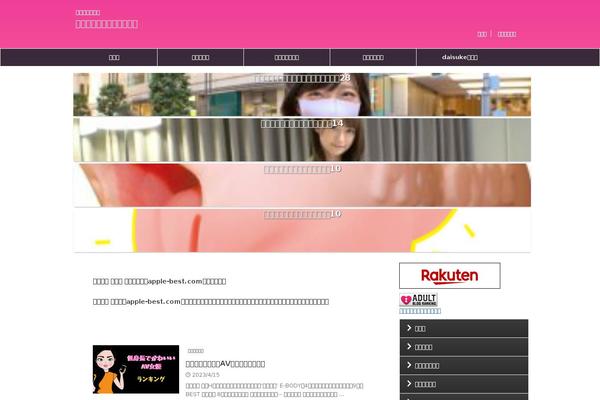Viewport: 600px width, 400px height.
Task: Open the daisuke item in the navigation bar
Action: (460, 57)
